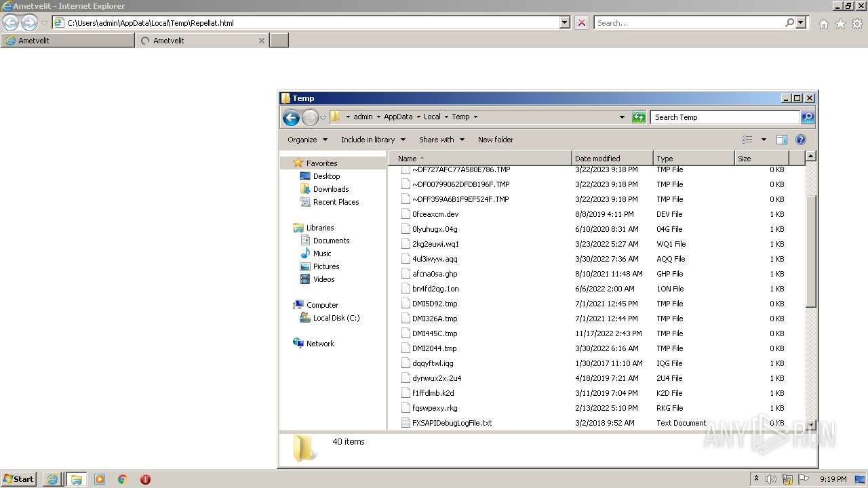Viewport: 868px width, 488px height.
Task: Click the IE address bar field
Action: tap(305, 22)
